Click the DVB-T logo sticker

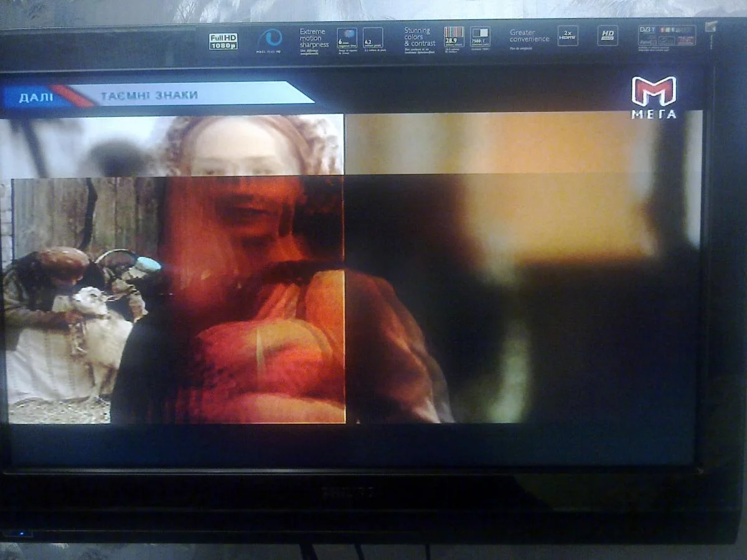click(667, 35)
